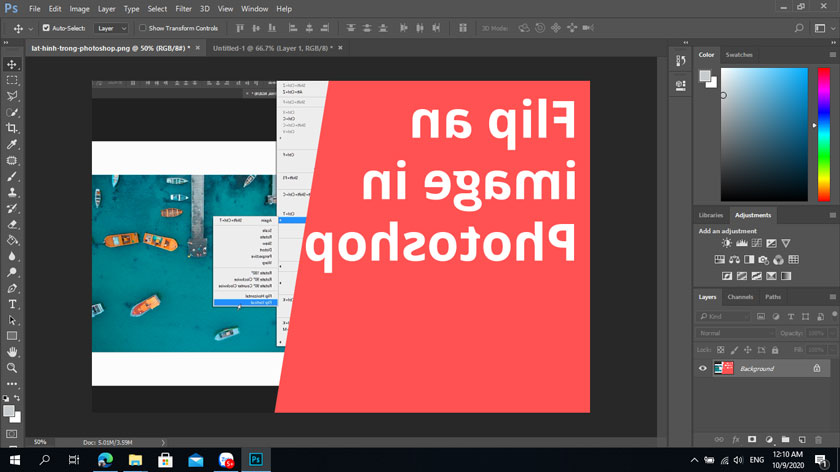Image resolution: width=840 pixels, height=472 pixels.
Task: Click the foreground color in Color panel
Action: pyautogui.click(x=705, y=76)
